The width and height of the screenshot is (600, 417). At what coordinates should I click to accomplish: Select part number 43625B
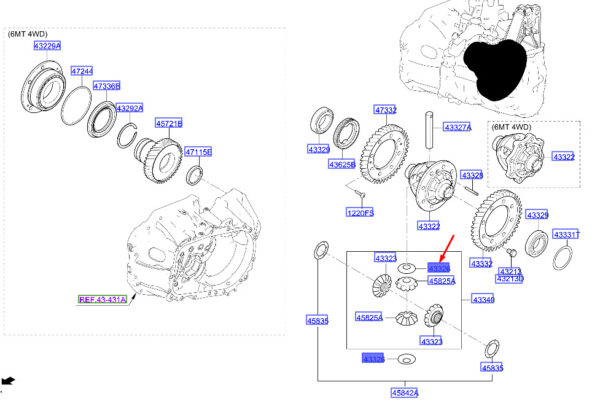click(345, 162)
